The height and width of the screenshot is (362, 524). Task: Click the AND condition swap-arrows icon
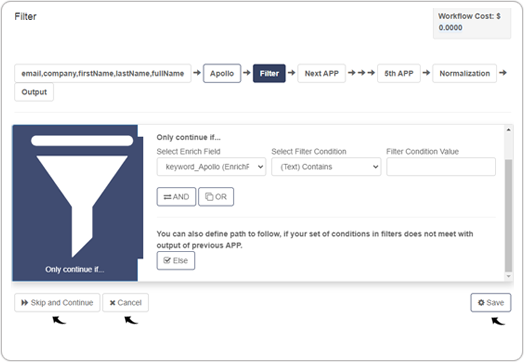(167, 197)
